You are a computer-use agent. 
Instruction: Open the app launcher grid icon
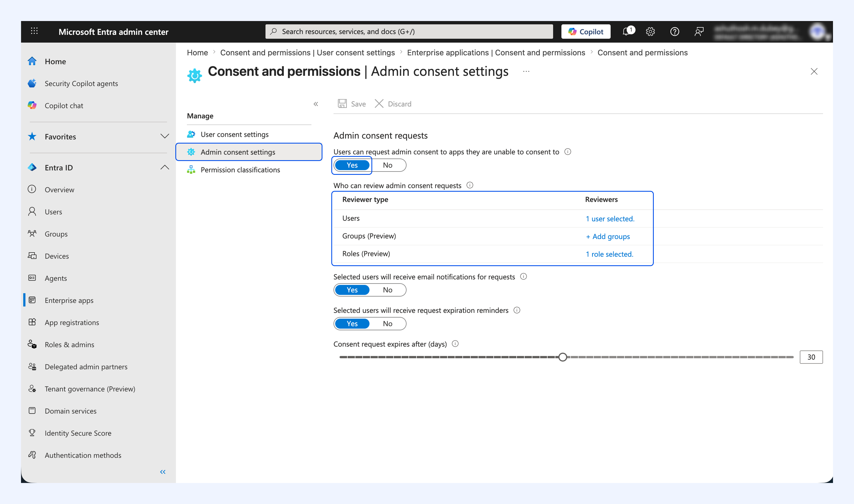[34, 31]
